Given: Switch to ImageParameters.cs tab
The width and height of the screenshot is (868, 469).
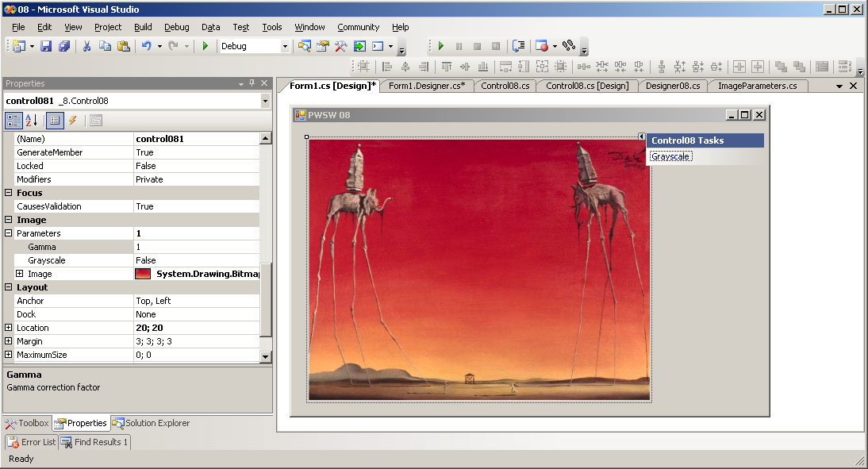Looking at the screenshot, I should point(757,86).
